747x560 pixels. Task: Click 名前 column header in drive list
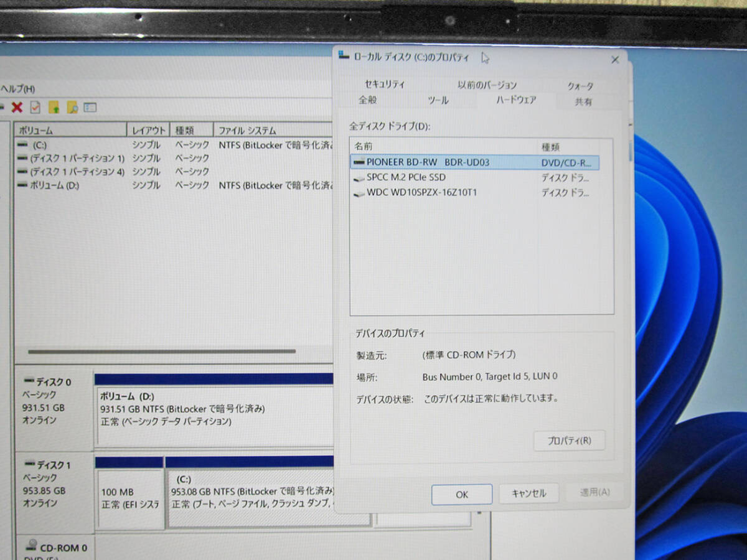click(x=444, y=147)
